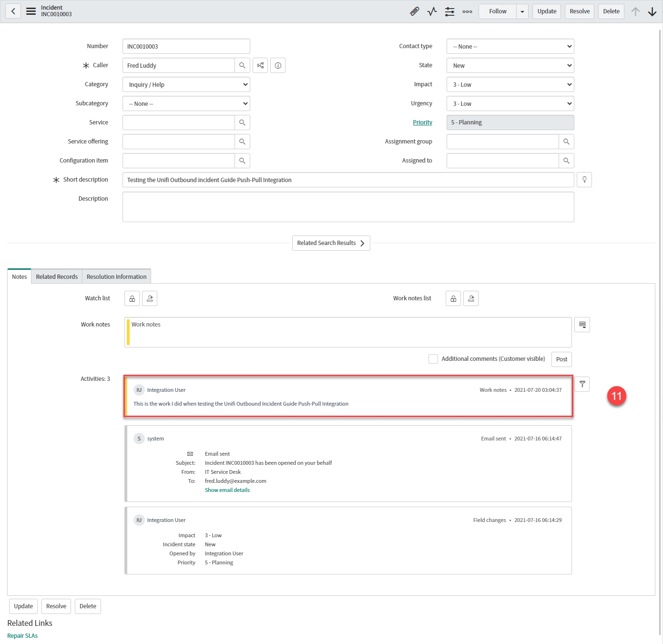This screenshot has width=663, height=644.
Task: Click the Repair SLAs link
Action: [x=22, y=635]
